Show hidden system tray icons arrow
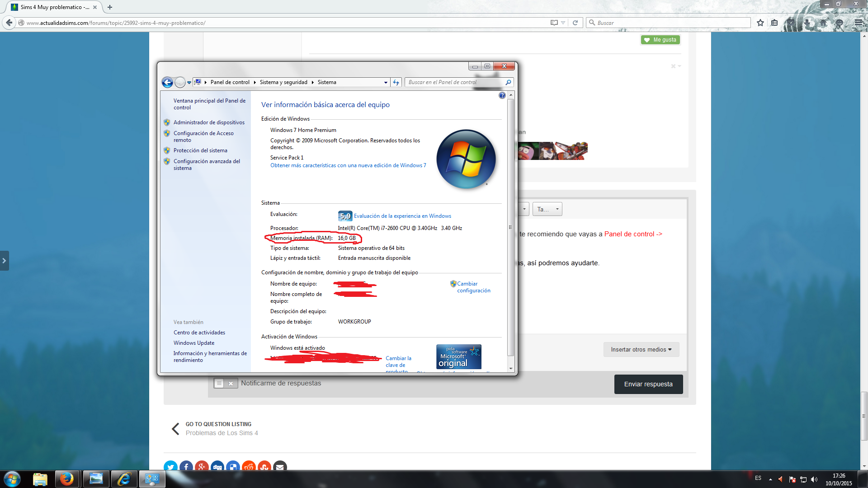The height and width of the screenshot is (488, 868). coord(770,479)
